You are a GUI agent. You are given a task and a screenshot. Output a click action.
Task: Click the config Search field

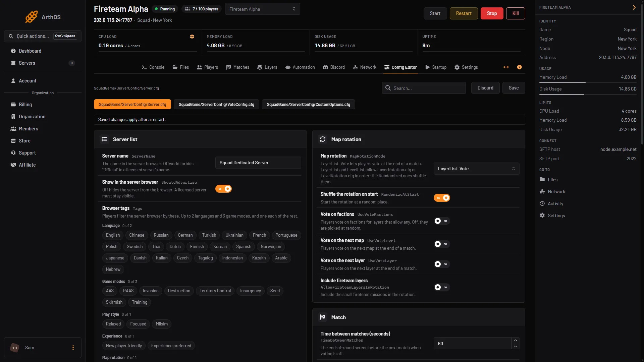[424, 88]
